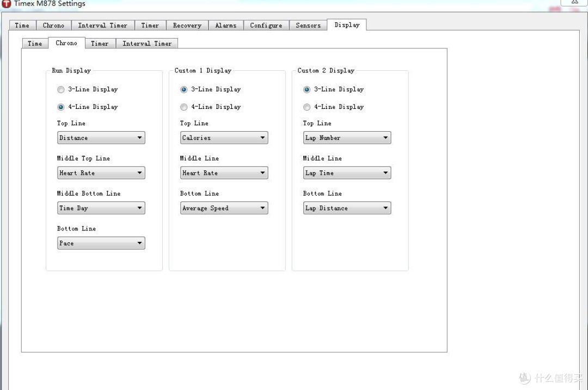Click the Middle Top Line label

tap(84, 159)
